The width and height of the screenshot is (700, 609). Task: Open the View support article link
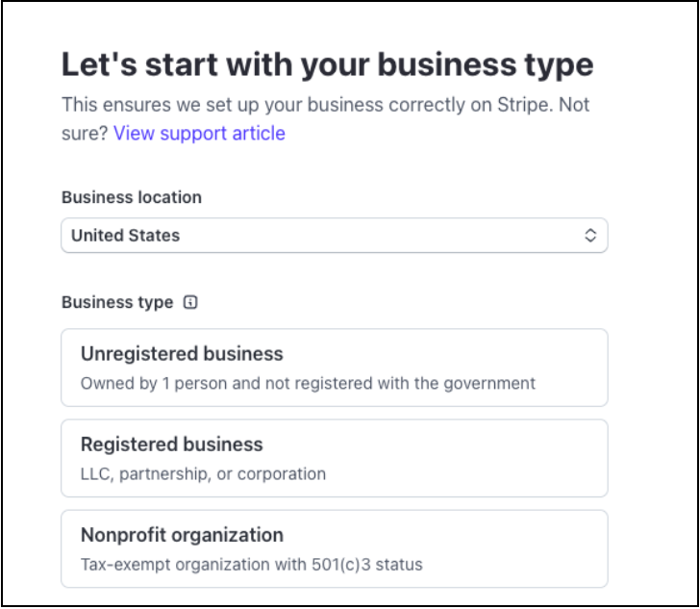point(199,133)
